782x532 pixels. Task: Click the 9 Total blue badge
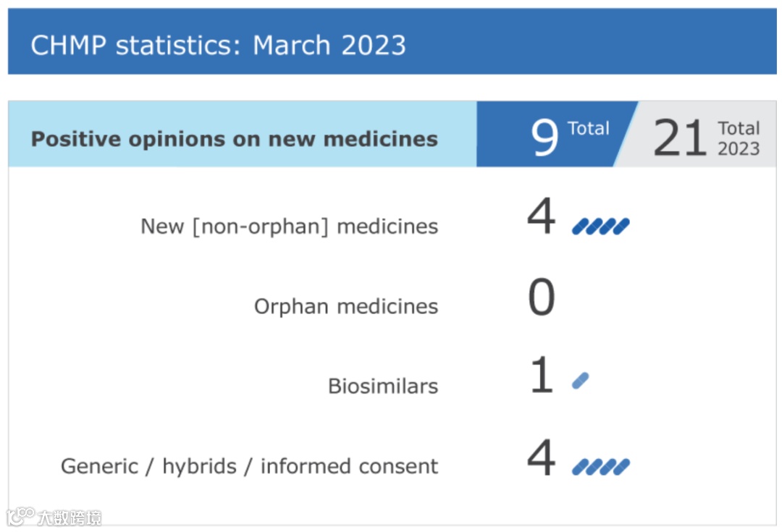[x=556, y=134]
